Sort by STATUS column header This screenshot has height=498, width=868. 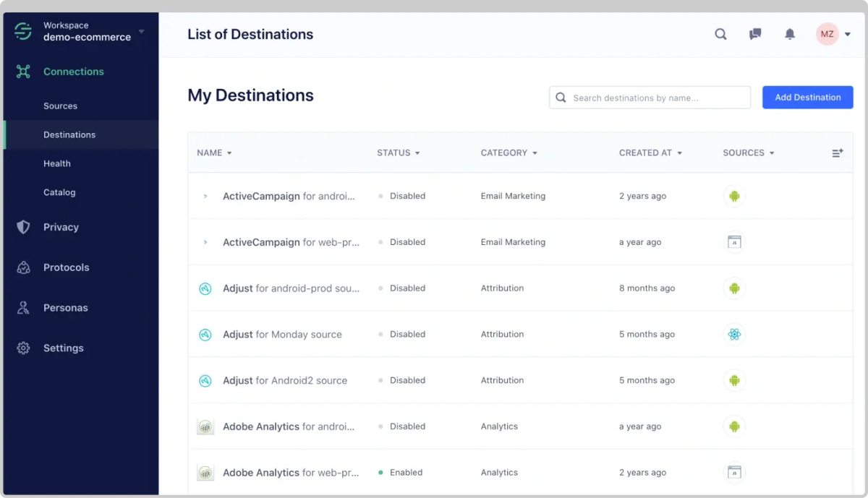click(x=399, y=153)
